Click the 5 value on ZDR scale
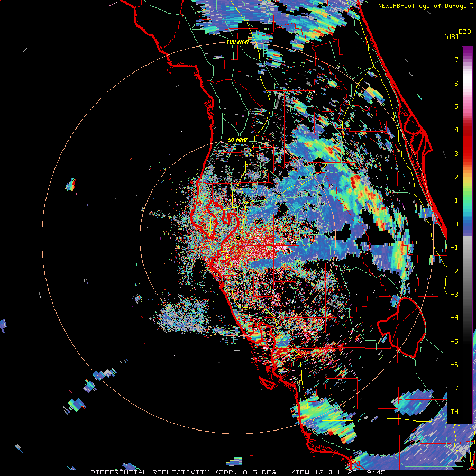476x476 pixels. tap(456, 106)
